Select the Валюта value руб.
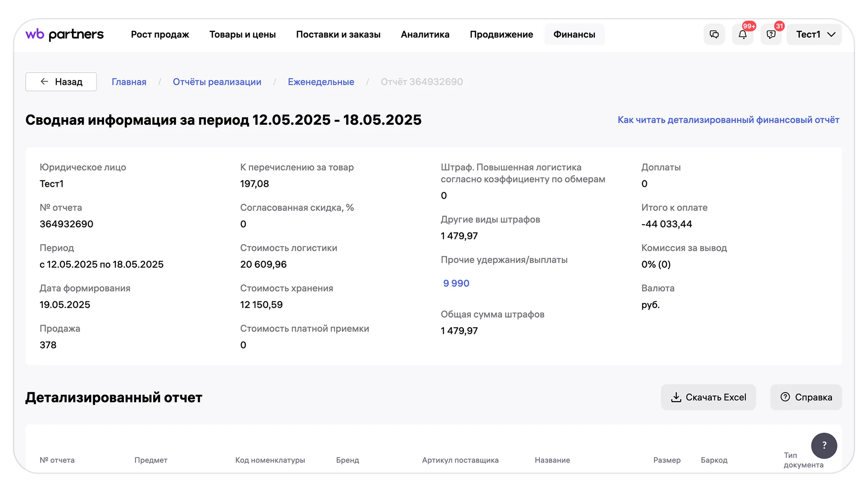The image size is (868, 492). (651, 305)
